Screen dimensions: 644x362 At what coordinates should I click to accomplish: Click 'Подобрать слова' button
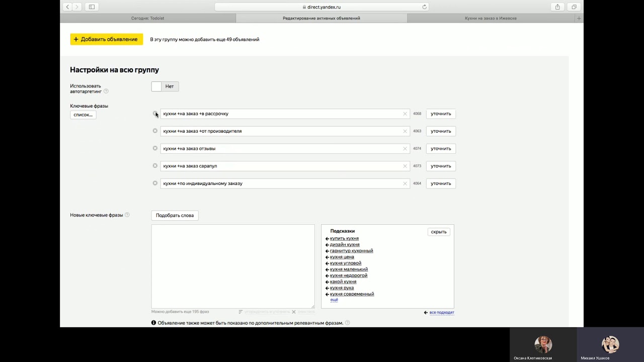pyautogui.click(x=175, y=215)
